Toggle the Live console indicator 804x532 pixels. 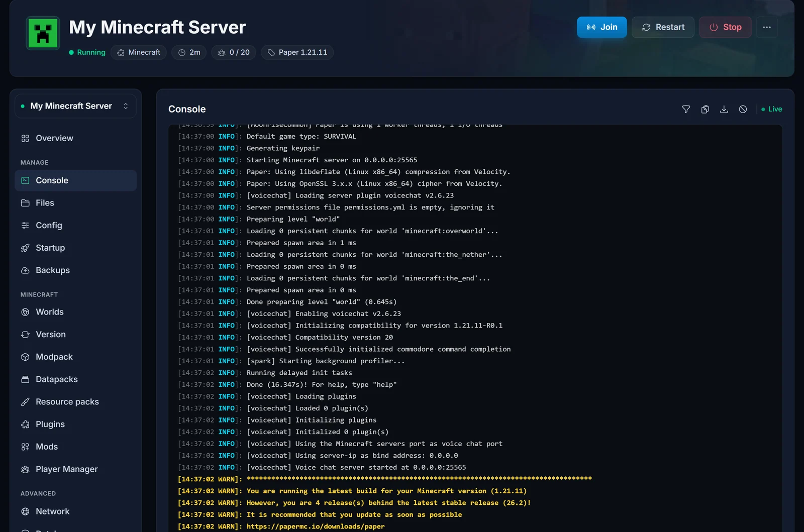pyautogui.click(x=771, y=109)
